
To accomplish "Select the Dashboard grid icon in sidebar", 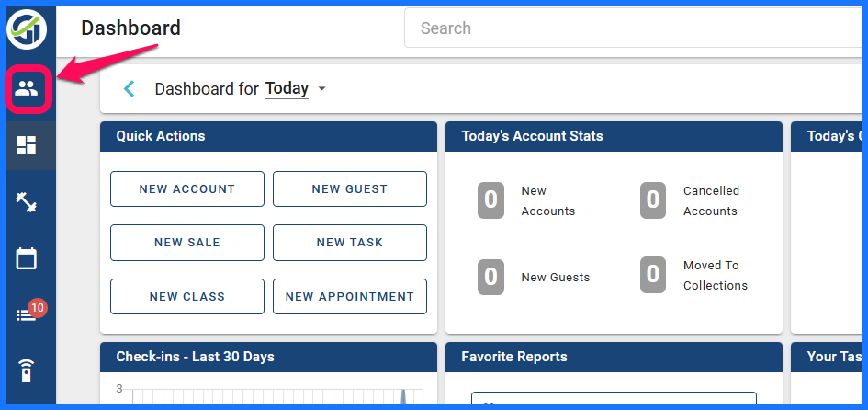I will coord(27,145).
